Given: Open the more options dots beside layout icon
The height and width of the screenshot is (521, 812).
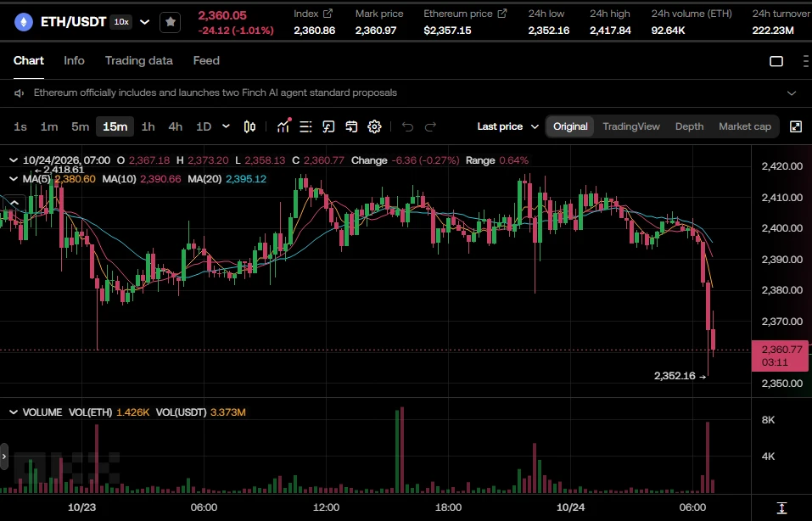Looking at the screenshot, I should pyautogui.click(x=806, y=61).
